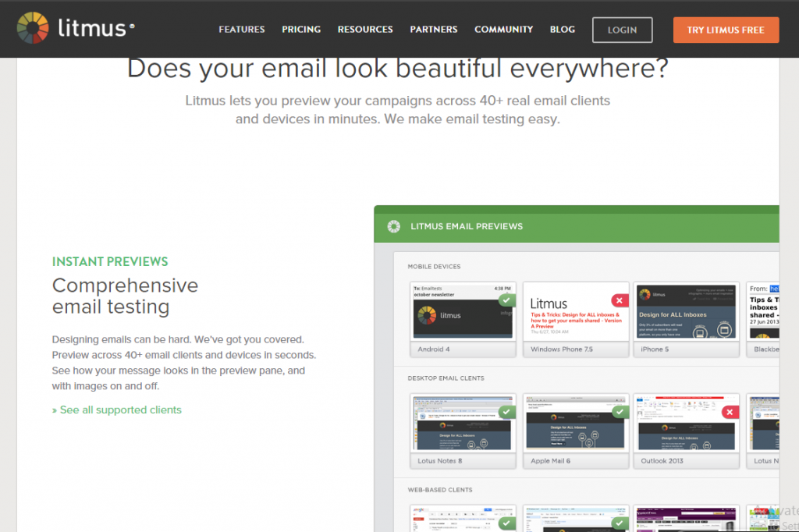The height and width of the screenshot is (532, 799).
Task: Open the Features menu item
Action: tap(242, 30)
